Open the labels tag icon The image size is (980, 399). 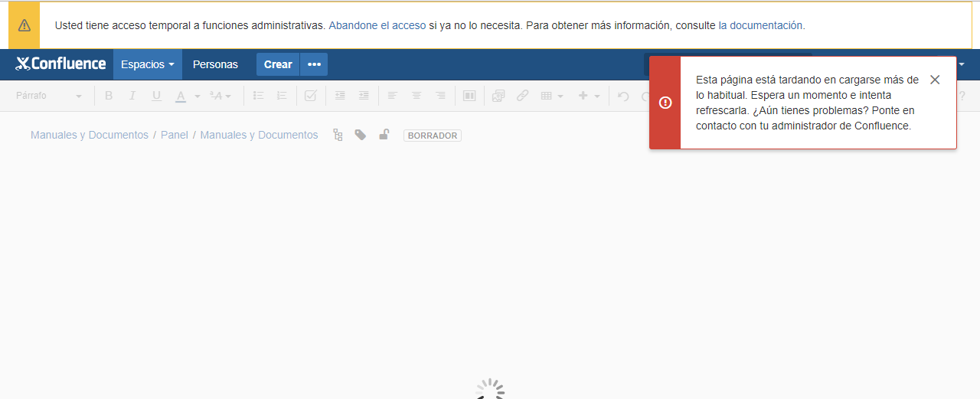(x=361, y=135)
